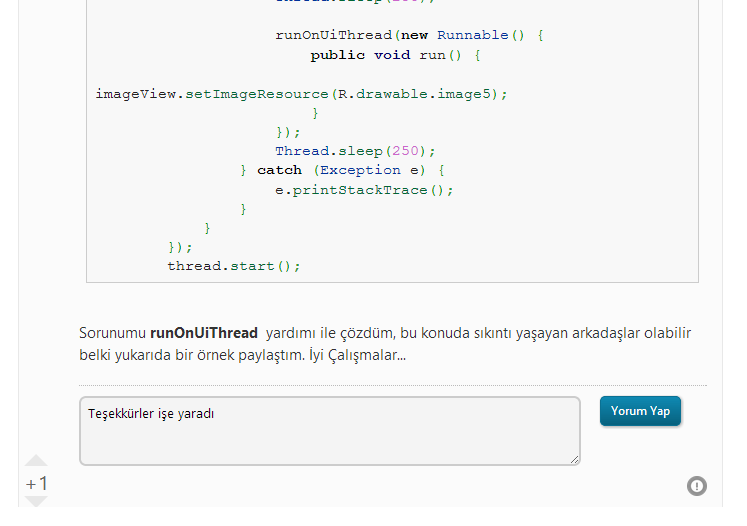Grab the comment box resize handle
Screen dimensions: 747x526
pos(575,459)
